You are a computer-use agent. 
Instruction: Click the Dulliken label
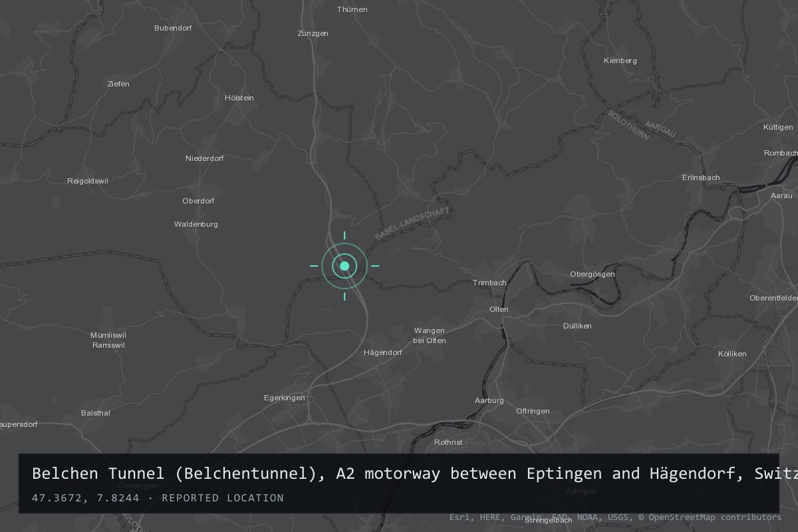577,326
